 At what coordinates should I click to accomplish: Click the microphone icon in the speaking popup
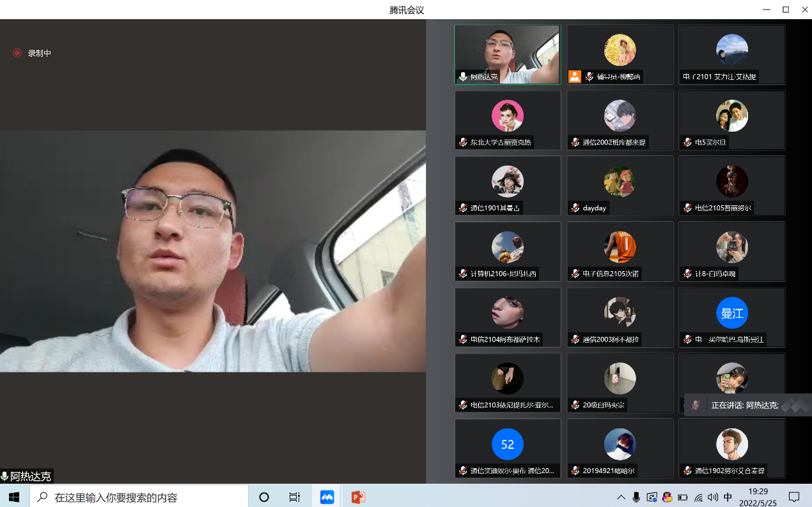tap(696, 405)
